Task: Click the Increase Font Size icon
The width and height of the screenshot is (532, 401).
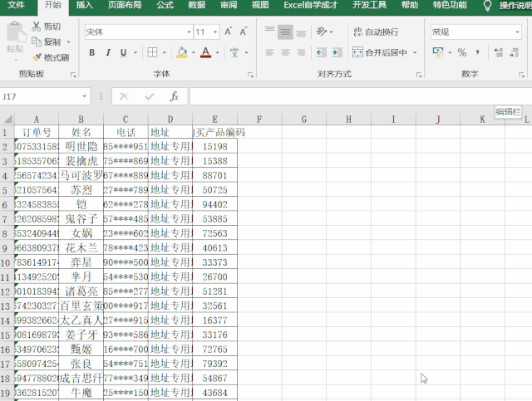Action: click(227, 32)
